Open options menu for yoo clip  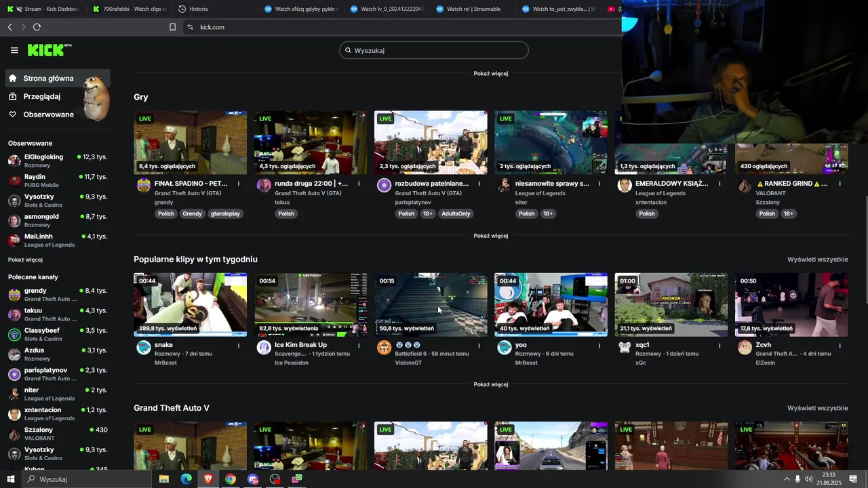[x=599, y=346]
